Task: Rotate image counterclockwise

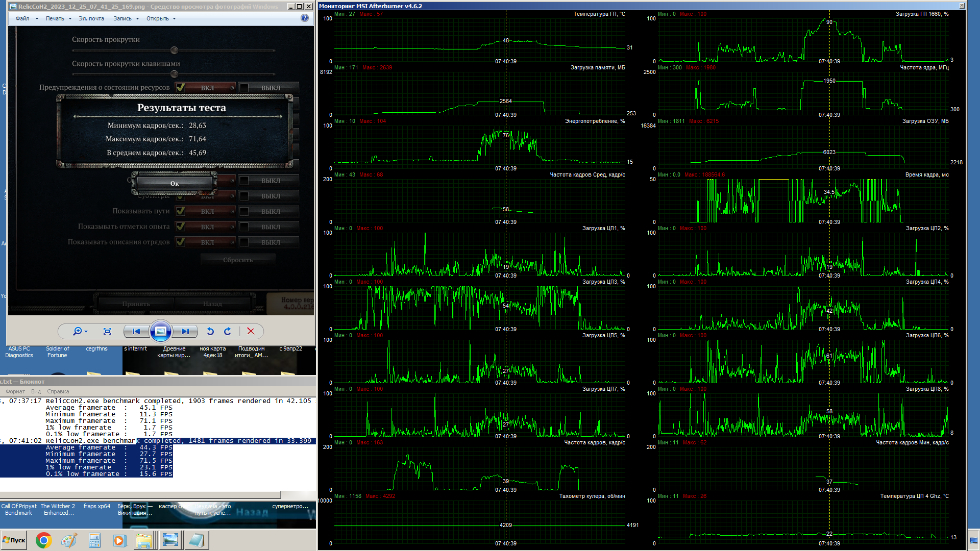Action: tap(210, 331)
